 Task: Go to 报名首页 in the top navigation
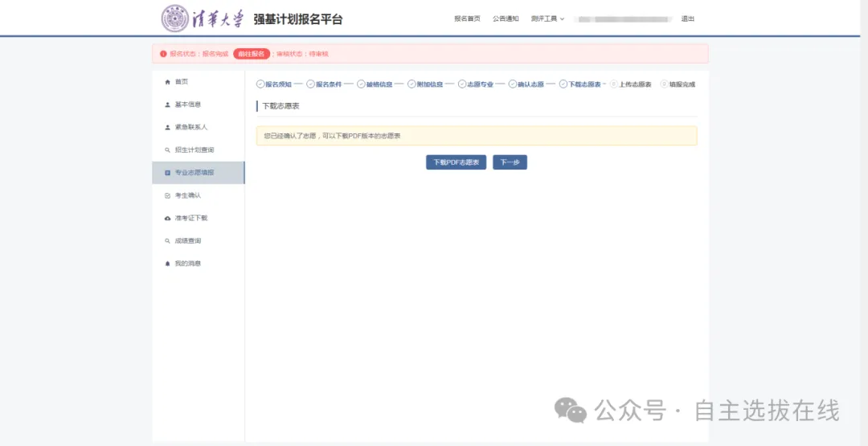(467, 18)
